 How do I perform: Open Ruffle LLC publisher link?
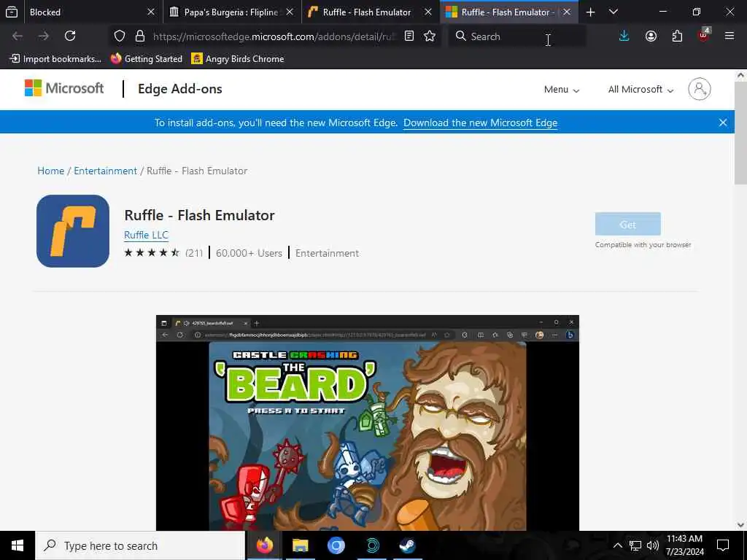pyautogui.click(x=146, y=235)
